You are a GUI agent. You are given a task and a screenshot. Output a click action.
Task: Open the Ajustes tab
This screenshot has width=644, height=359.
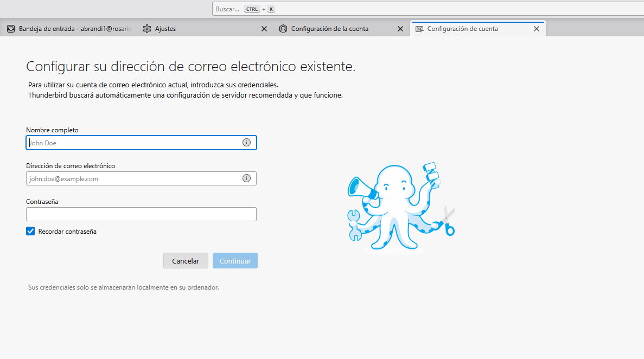point(205,29)
